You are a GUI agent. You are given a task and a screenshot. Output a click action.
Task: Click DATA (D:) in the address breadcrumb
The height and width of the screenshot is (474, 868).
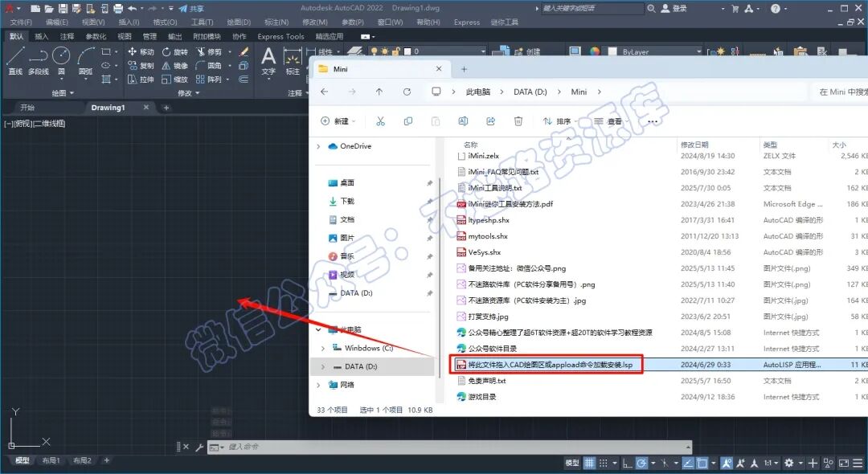click(x=530, y=92)
